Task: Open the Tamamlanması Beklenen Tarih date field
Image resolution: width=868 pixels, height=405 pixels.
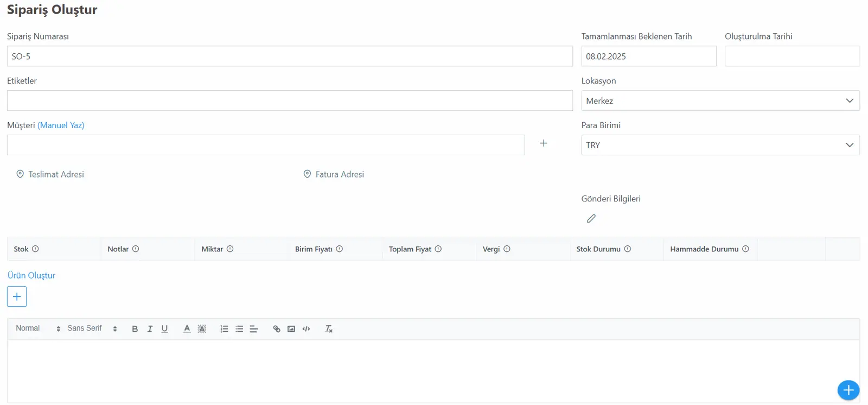Action: pos(649,56)
